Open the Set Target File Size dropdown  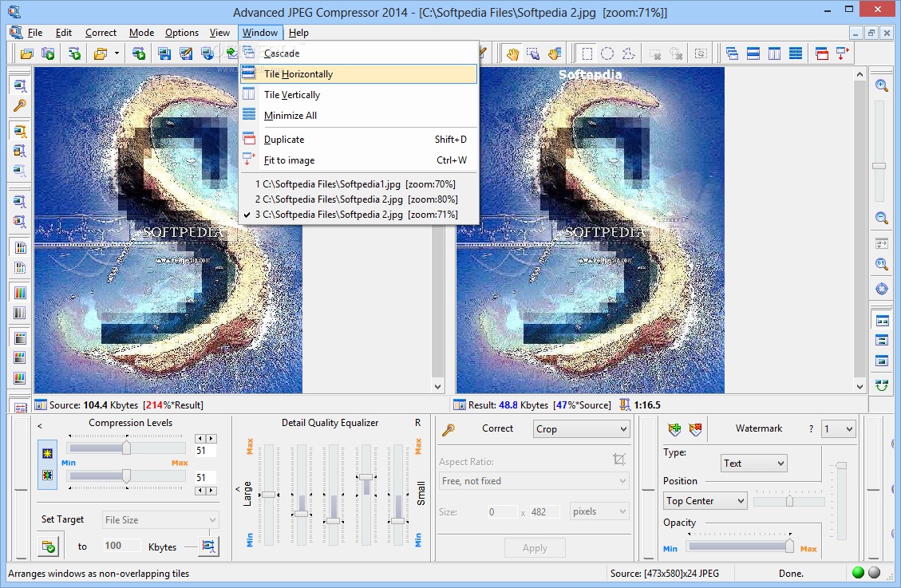pos(160,519)
